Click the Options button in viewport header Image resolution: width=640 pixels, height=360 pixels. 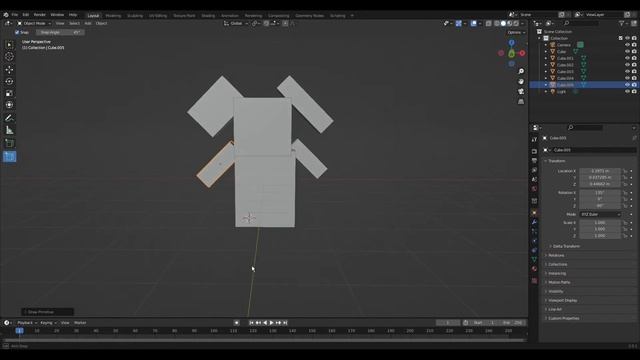(x=516, y=32)
